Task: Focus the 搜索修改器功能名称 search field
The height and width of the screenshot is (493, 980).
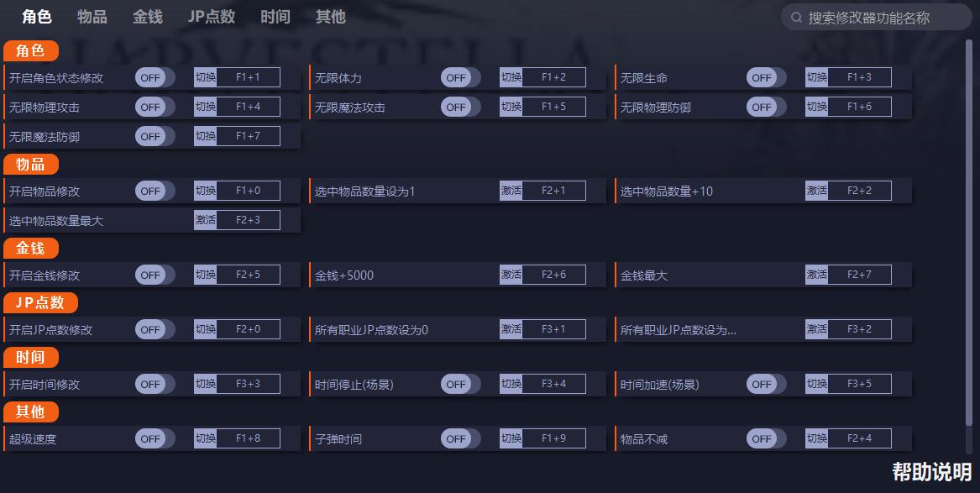Action: (x=876, y=18)
